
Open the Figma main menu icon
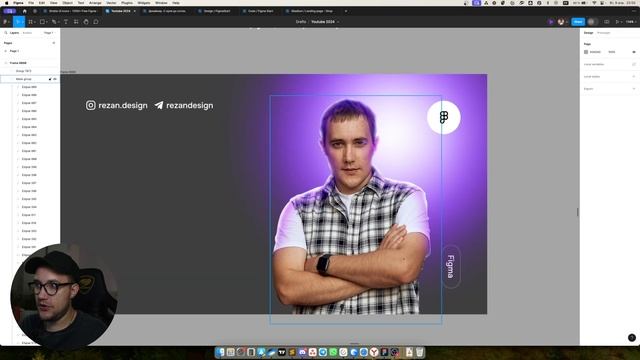coord(6,22)
